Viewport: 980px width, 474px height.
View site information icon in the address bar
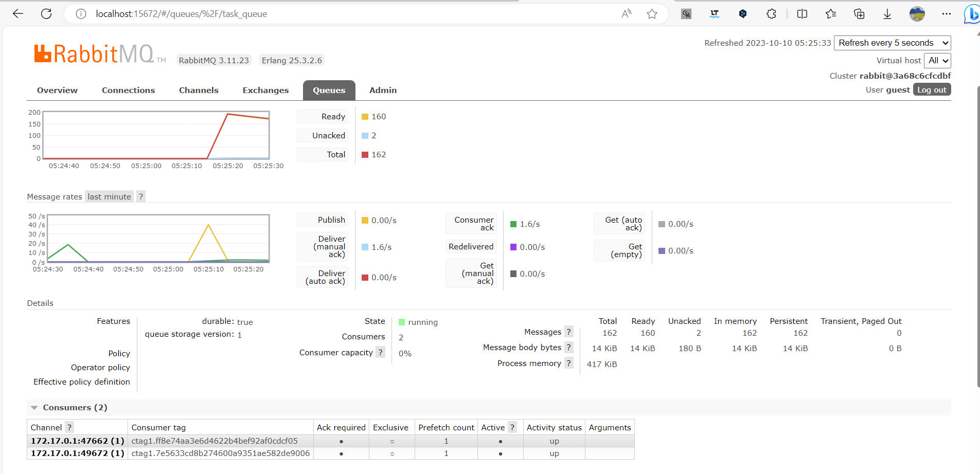(x=81, y=14)
